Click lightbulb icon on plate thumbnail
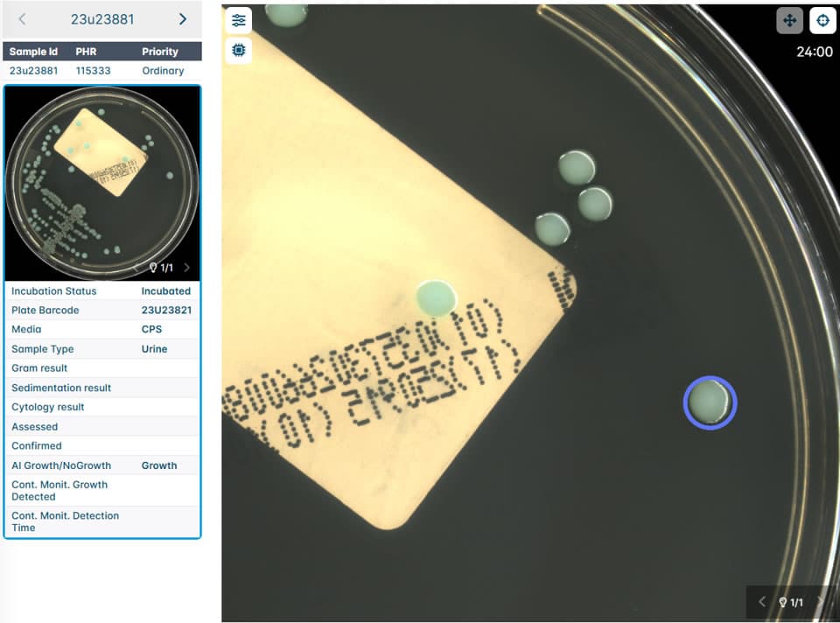 coord(153,268)
